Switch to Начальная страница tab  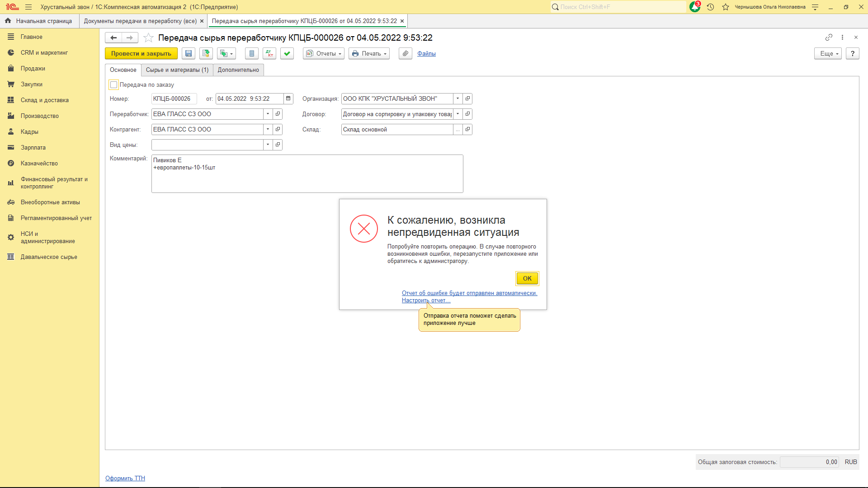coord(39,21)
